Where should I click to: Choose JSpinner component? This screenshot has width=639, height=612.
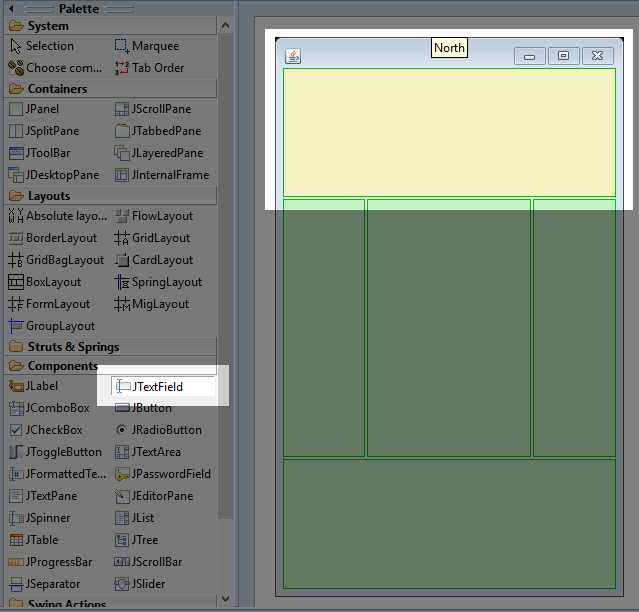[x=40, y=518]
